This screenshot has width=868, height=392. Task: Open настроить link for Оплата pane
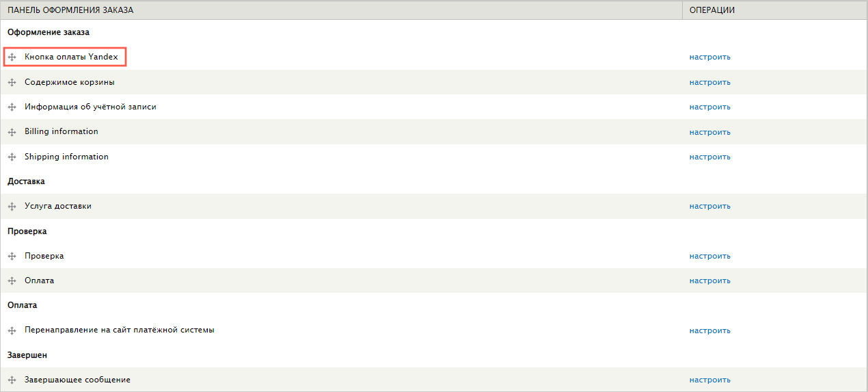coord(709,280)
